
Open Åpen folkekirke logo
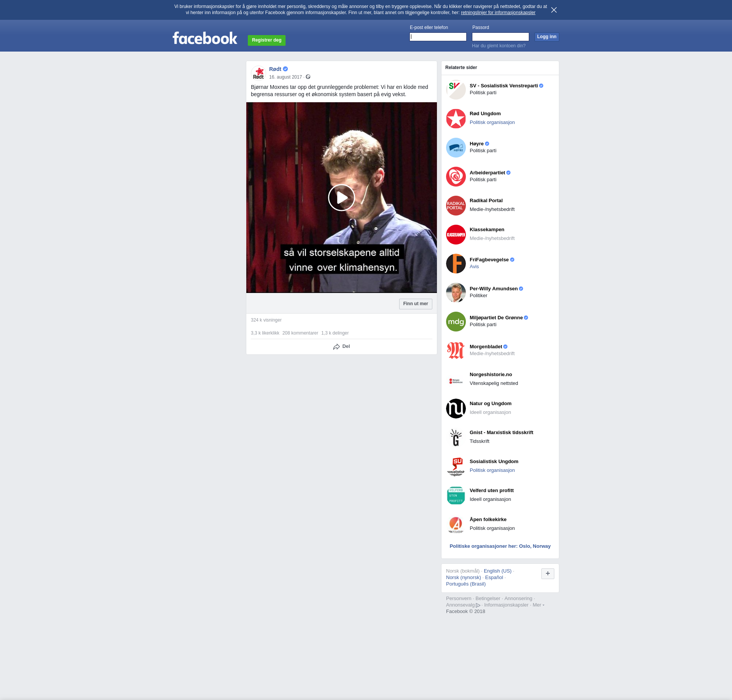pos(456,525)
